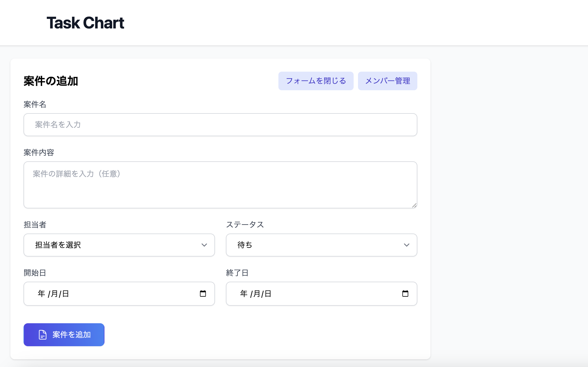Select the month segment in 開始日 field

[x=54, y=294]
